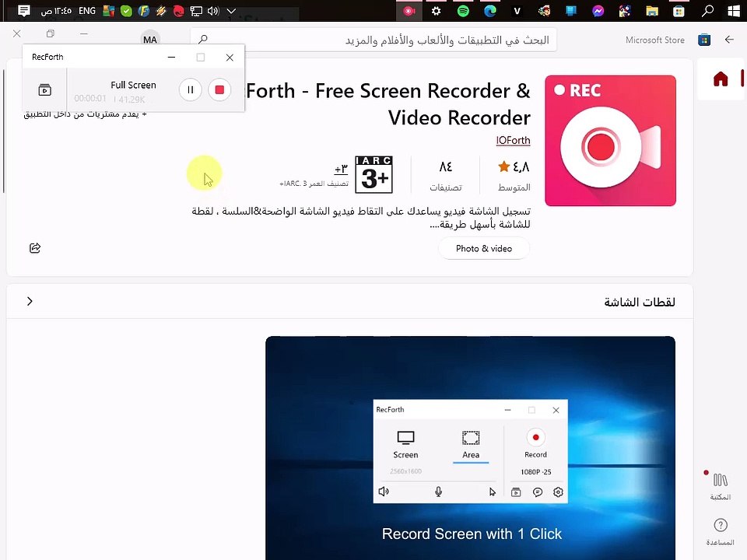
Task: Share the app using the share icon
Action: pos(35,247)
